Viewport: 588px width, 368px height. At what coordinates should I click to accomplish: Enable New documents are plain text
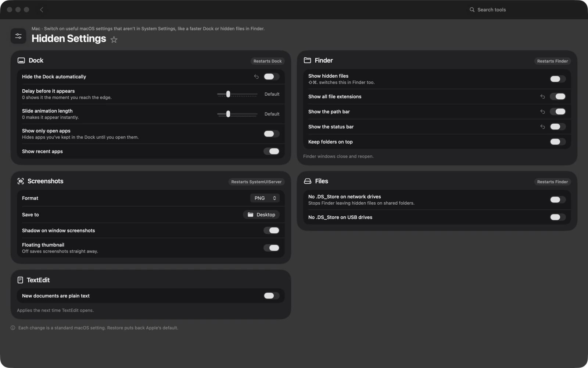tap(272, 296)
